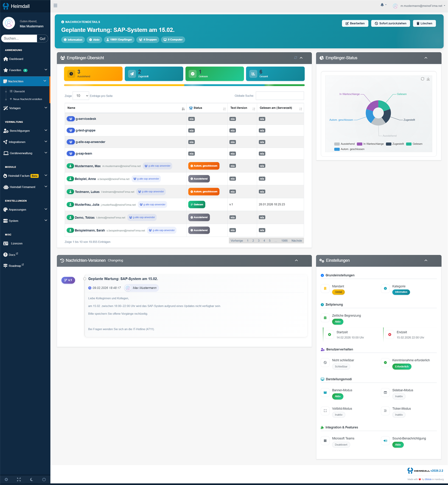Open settings gear in sidebar footer
Image resolution: width=448 pixels, height=485 pixels.
point(6,479)
